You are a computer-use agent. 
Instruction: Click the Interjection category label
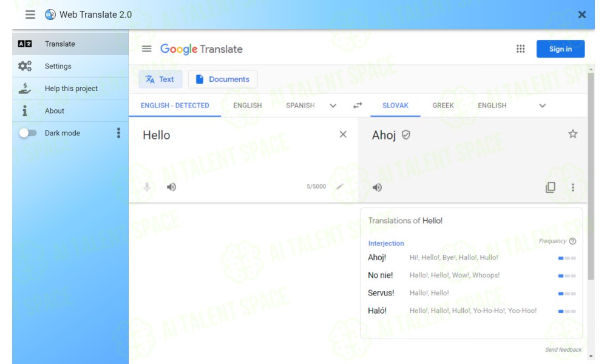[x=386, y=243]
